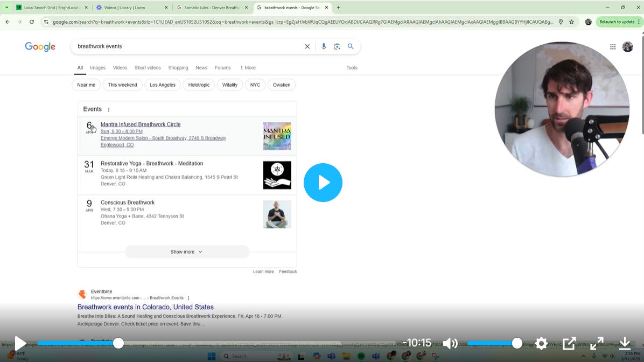Go to Google homepage via logo
Viewport: 644px width, 362px height.
click(x=40, y=46)
